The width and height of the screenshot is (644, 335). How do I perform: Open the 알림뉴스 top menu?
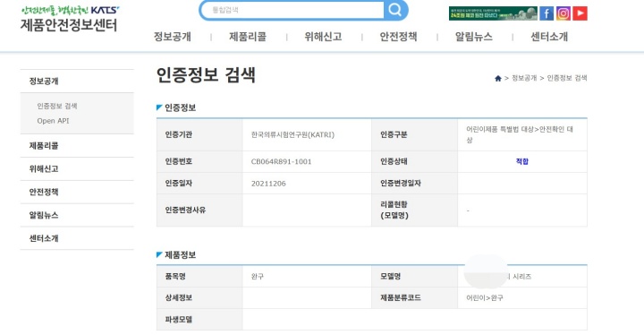click(474, 37)
